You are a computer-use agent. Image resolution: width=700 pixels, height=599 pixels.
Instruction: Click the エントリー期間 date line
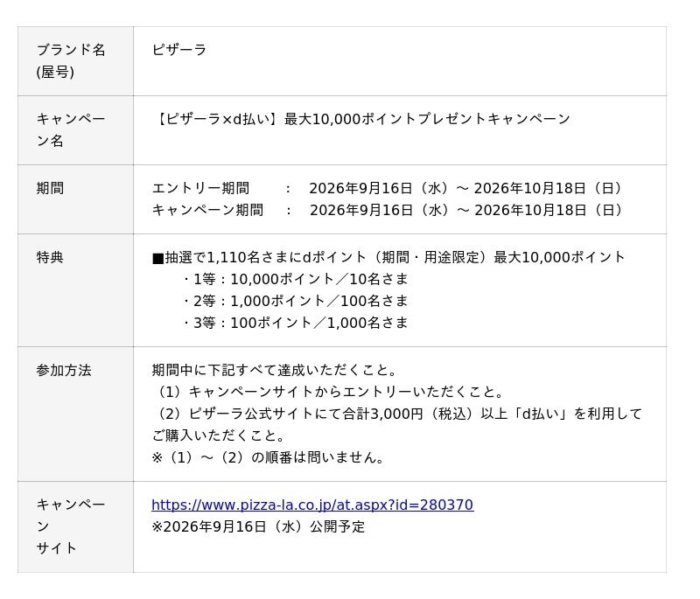pos(387,188)
